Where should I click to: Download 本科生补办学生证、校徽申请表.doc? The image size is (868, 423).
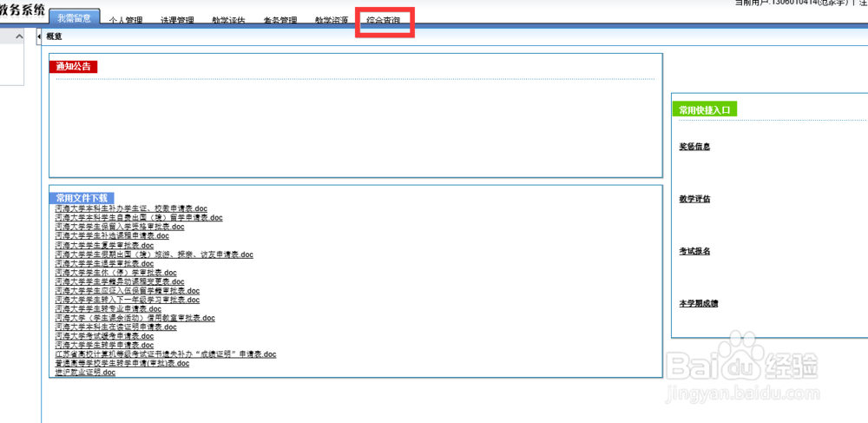tap(131, 208)
